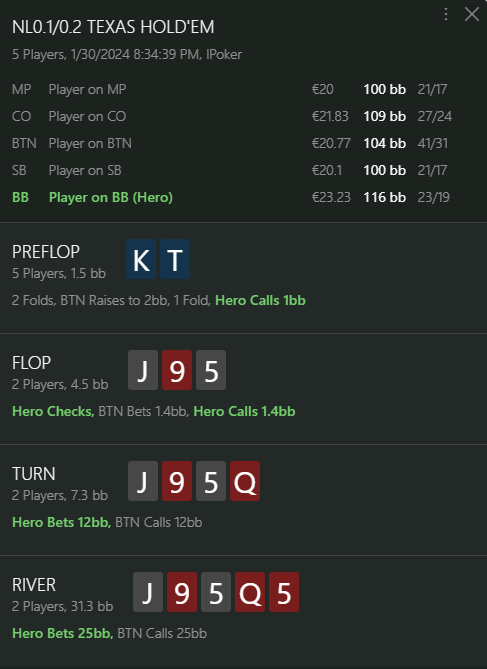Click Player on MP name
Screen dimensions: 487x669
[87, 89]
